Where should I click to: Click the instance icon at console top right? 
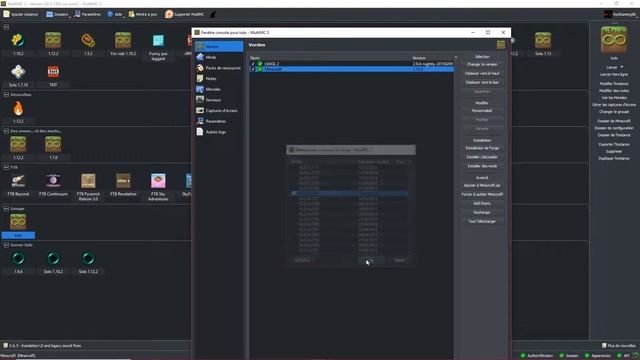[501, 44]
